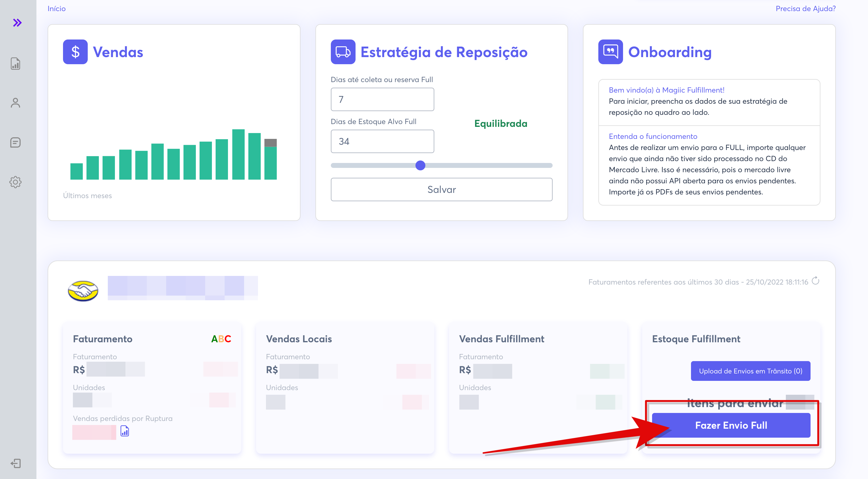
Task: Click the stock strategy slider handle
Action: point(420,165)
